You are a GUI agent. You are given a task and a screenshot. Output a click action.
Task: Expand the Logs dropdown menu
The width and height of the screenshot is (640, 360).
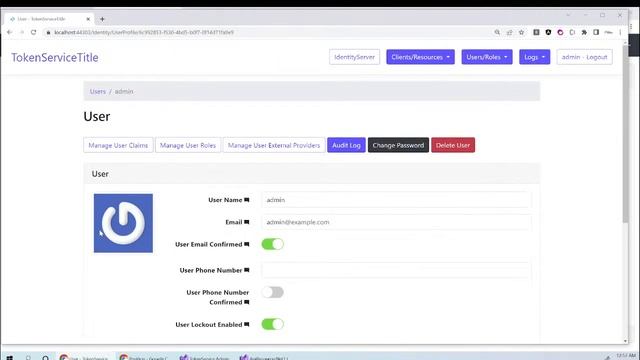pyautogui.click(x=535, y=57)
